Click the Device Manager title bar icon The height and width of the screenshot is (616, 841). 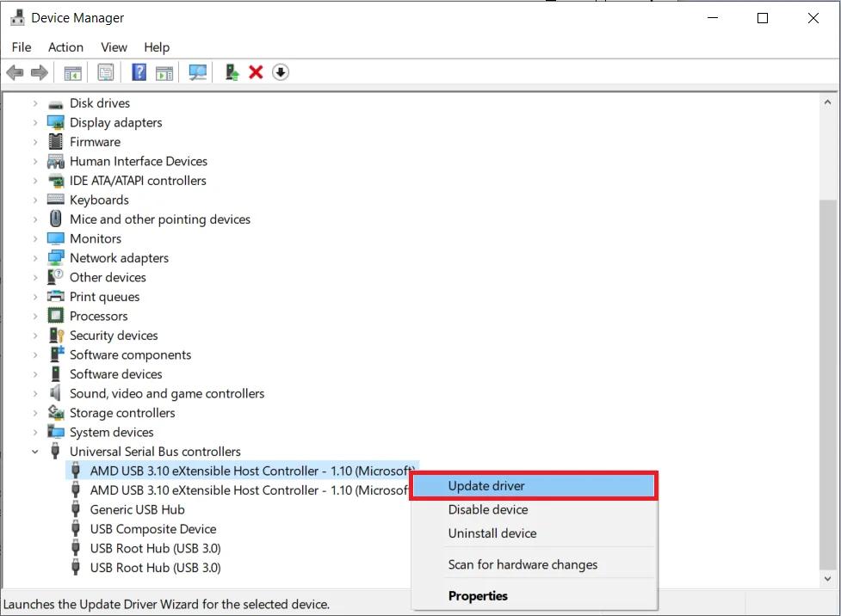point(17,18)
